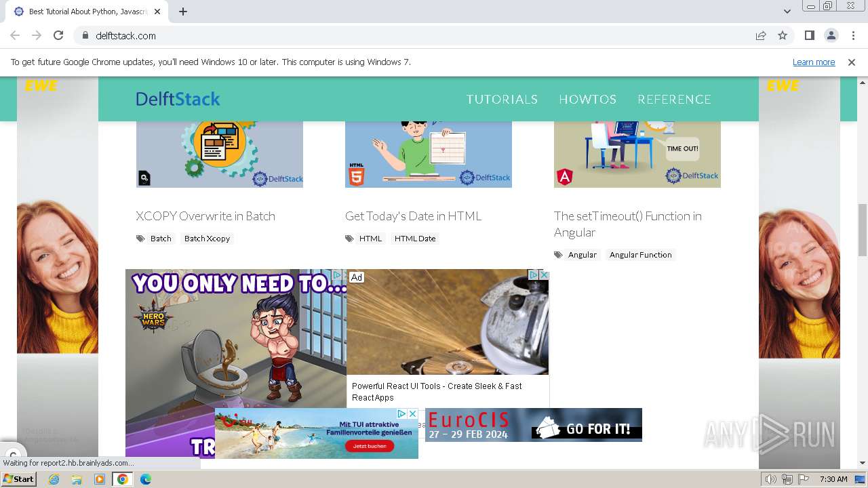Screen dimensions: 868x488
Task: Open new tab with plus button
Action: (x=183, y=12)
